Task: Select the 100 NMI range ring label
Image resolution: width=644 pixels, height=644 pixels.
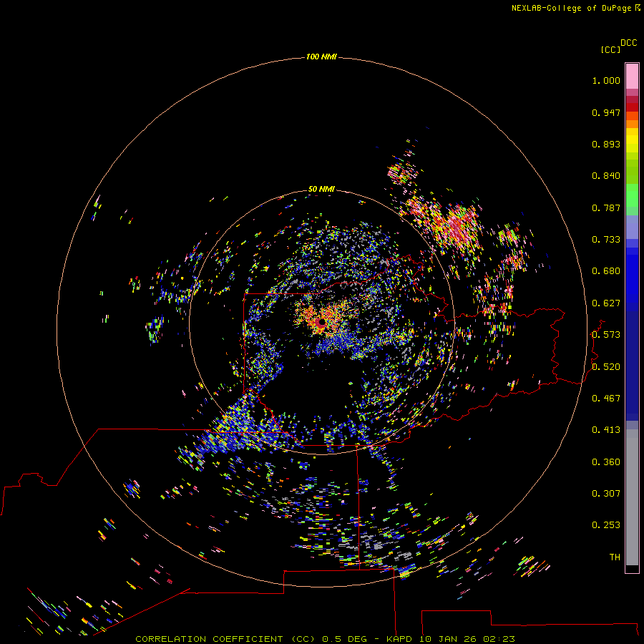Action: pos(321,57)
